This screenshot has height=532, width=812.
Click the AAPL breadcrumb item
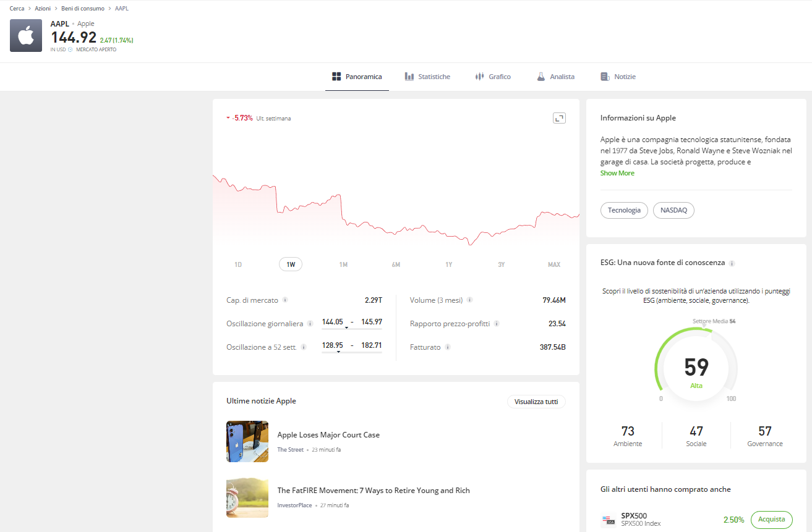(122, 9)
